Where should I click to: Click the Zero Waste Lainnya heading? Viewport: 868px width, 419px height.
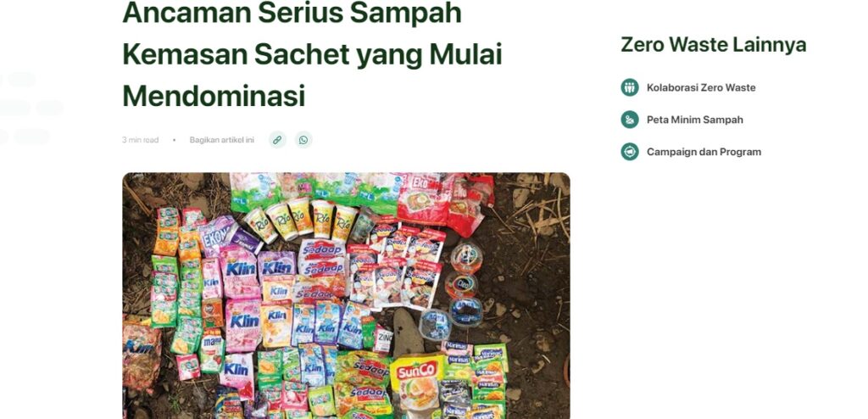coord(713,44)
